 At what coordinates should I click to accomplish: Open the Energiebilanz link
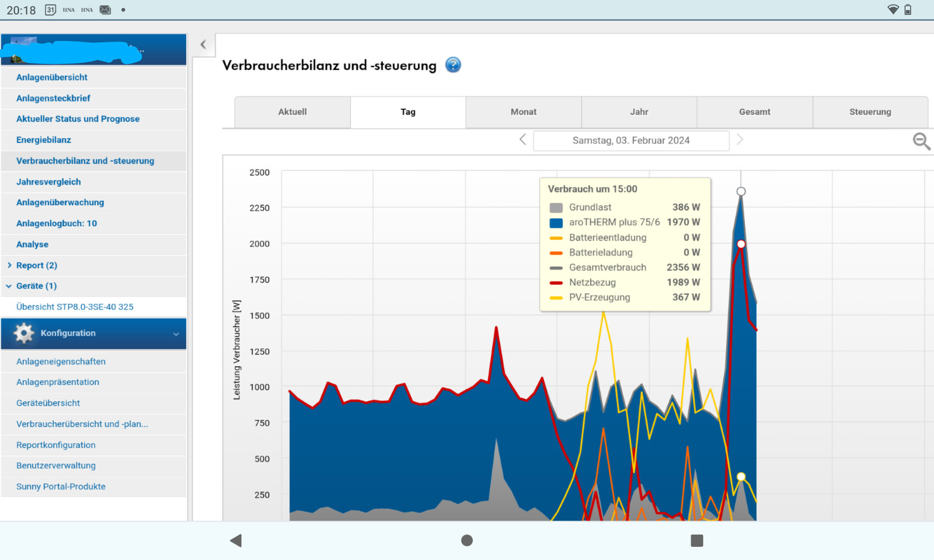(43, 140)
